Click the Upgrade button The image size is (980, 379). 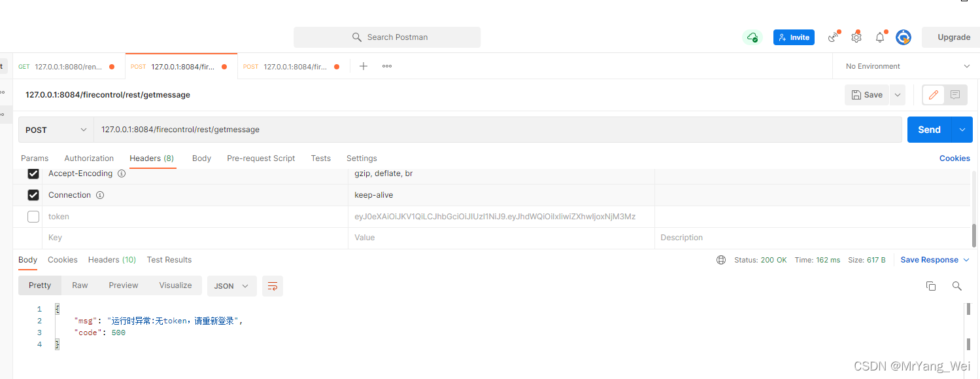point(954,37)
